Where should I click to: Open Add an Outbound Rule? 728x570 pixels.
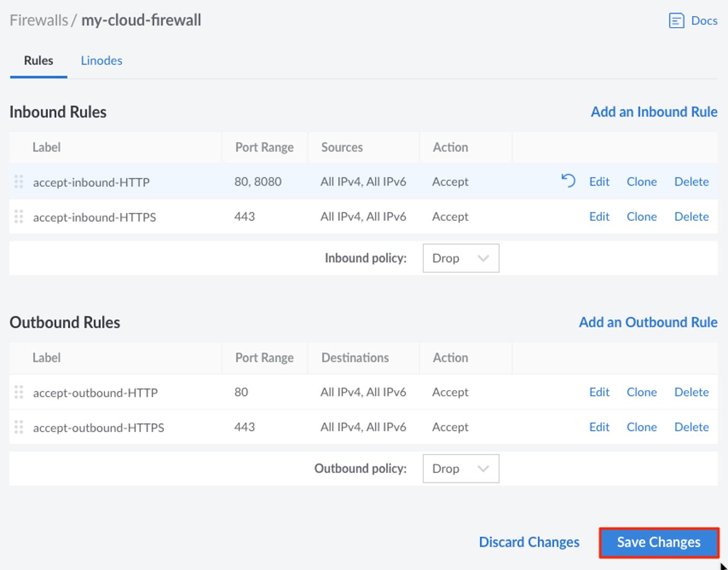click(x=648, y=322)
